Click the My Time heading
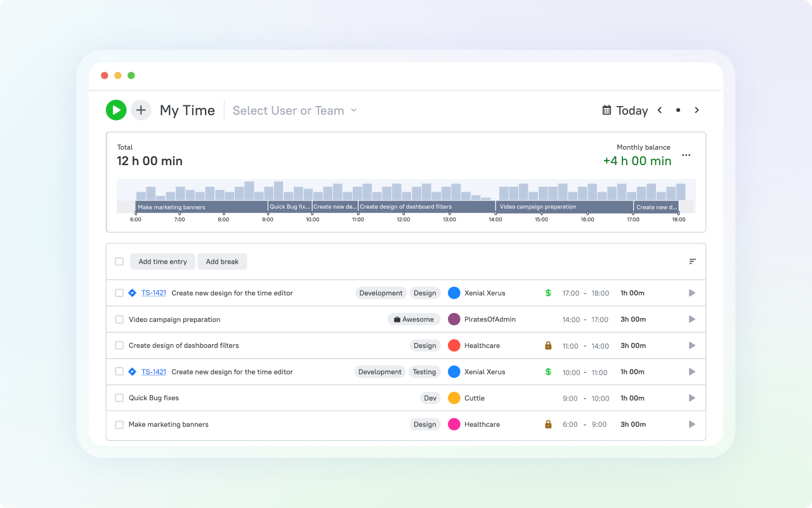This screenshot has height=508, width=812. 187,110
